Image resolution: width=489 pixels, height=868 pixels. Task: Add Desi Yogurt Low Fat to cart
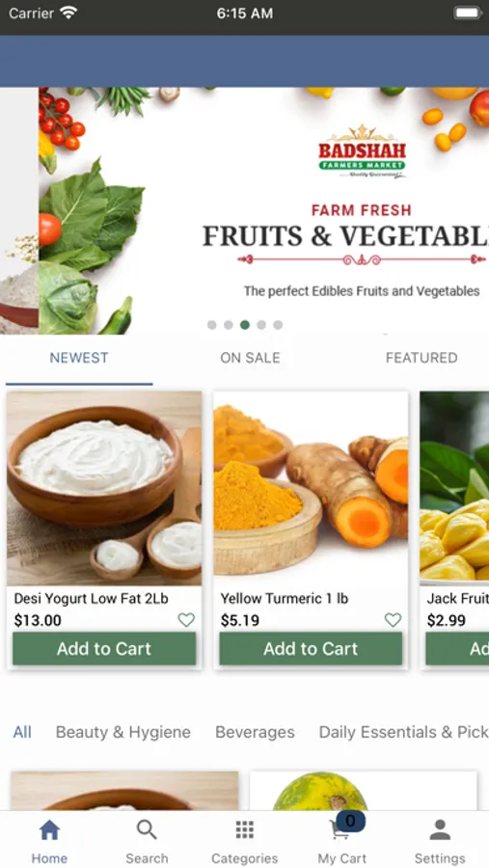tap(104, 649)
